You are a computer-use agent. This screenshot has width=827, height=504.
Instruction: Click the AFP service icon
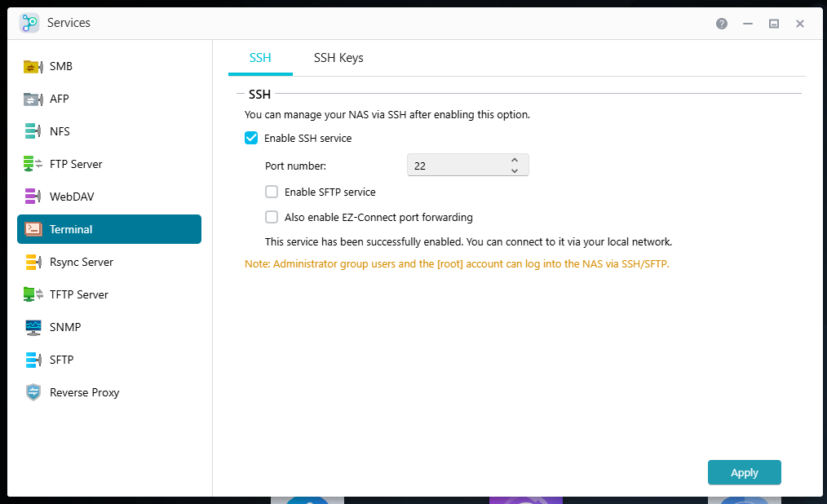[x=33, y=99]
